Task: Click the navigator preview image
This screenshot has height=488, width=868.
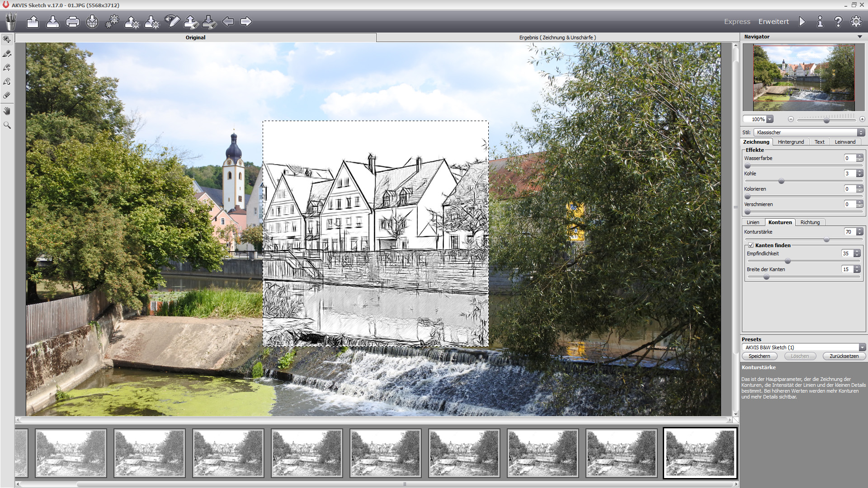Action: (804, 77)
